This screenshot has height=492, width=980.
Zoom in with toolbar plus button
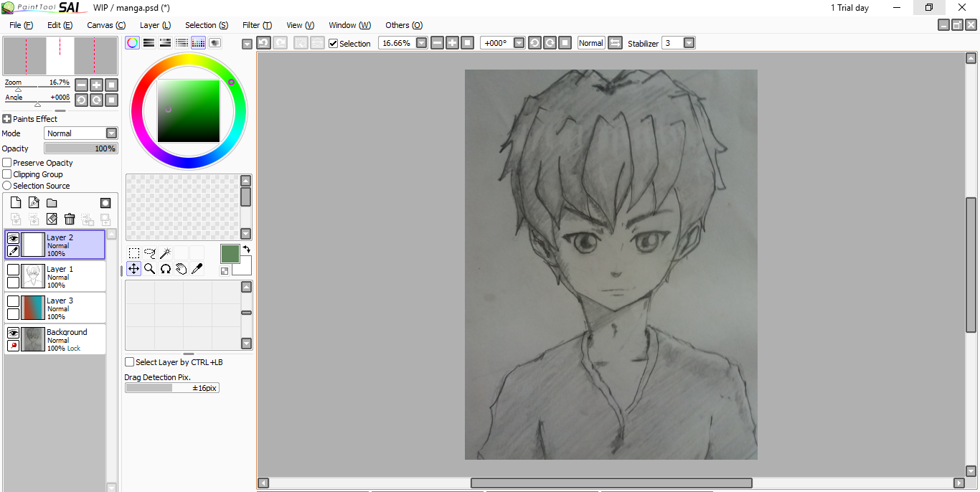[x=452, y=43]
